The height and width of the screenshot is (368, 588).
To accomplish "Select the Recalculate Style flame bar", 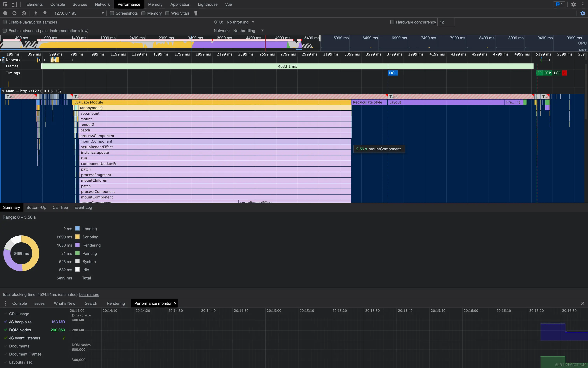I will pos(369,102).
